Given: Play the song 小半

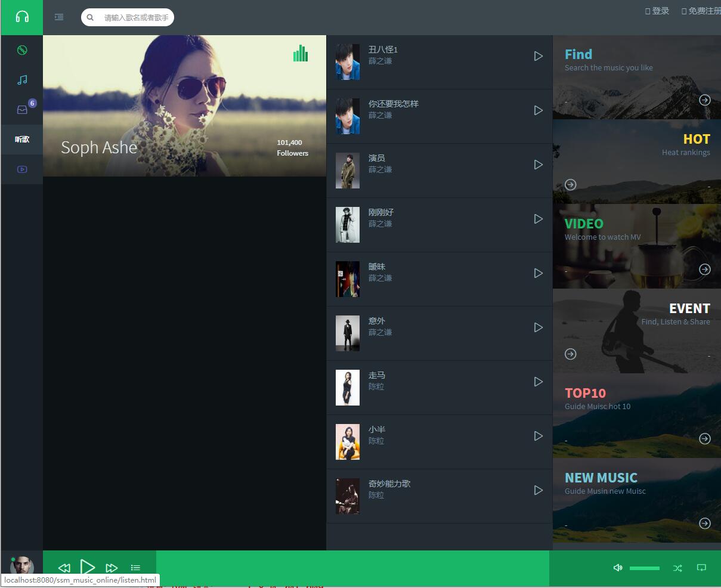Looking at the screenshot, I should tap(538, 436).
